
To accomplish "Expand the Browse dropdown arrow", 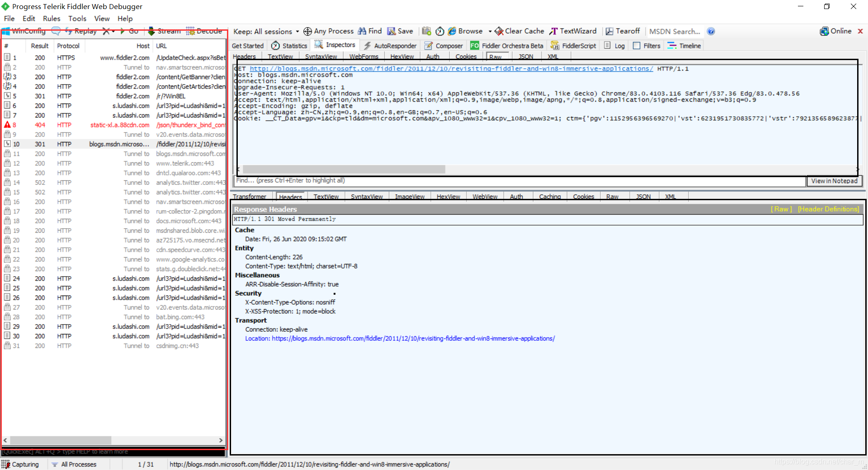I will [490, 32].
